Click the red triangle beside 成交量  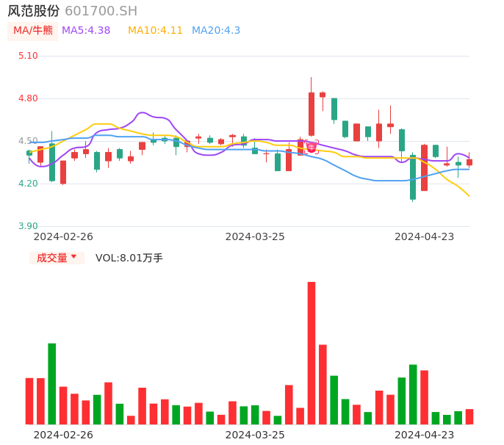click(73, 257)
